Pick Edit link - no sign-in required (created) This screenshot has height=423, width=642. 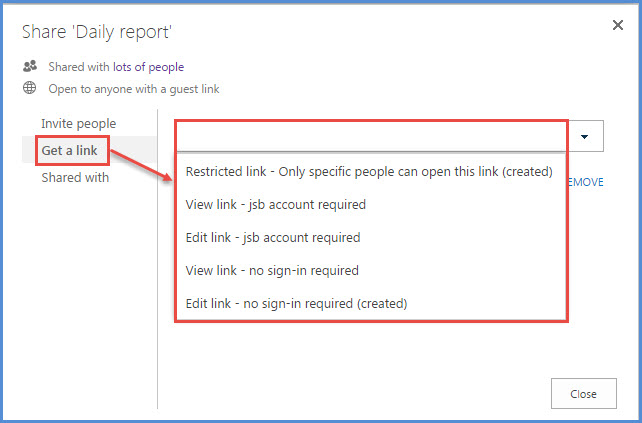coord(296,304)
